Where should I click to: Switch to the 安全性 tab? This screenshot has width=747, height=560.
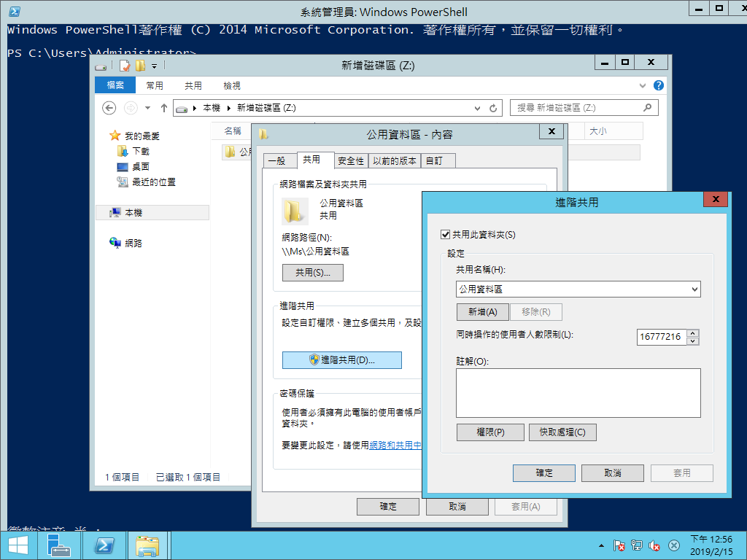click(x=351, y=161)
